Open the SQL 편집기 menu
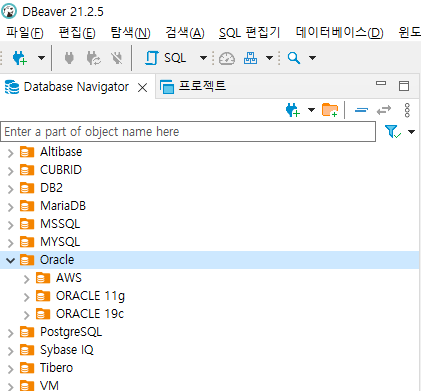 tap(249, 33)
